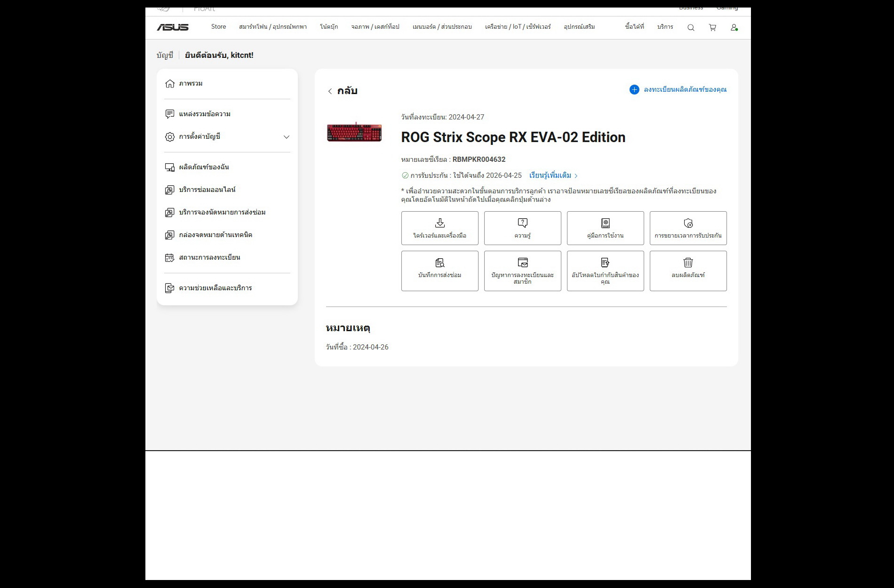Click the search magnifier icon in header
Viewport: 894px width, 588px height.
(691, 28)
